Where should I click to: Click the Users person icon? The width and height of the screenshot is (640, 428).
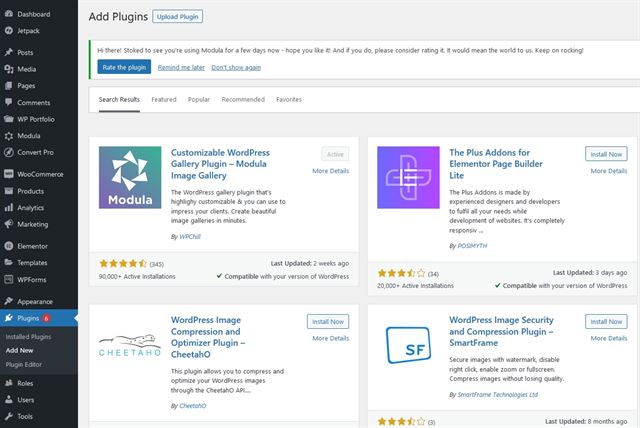pyautogui.click(x=9, y=400)
